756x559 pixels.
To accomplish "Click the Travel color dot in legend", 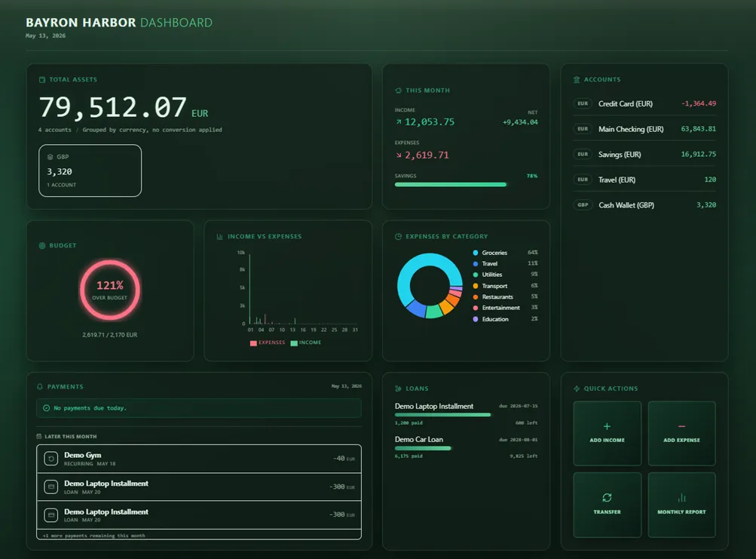I will pos(476,263).
